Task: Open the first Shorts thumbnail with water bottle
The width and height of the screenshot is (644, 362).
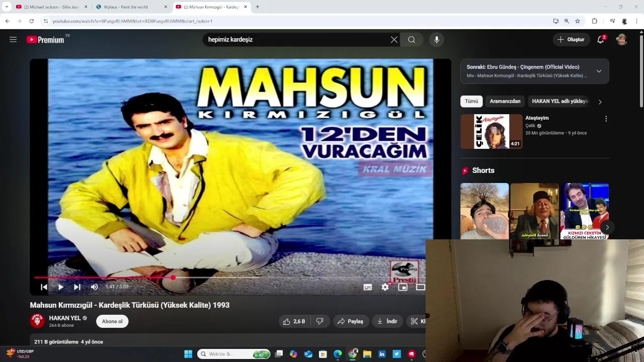Action: [x=485, y=211]
